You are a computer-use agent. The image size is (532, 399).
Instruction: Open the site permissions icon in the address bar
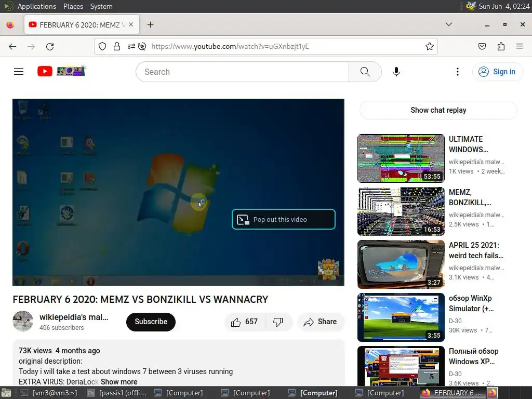pyautogui.click(x=131, y=46)
